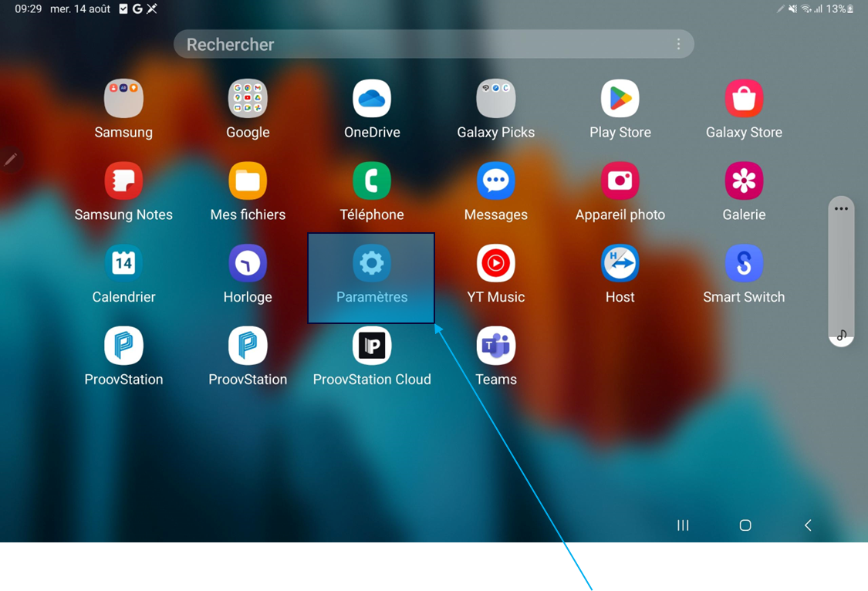
Task: Open Mes fichiers file manager
Action: (x=248, y=182)
